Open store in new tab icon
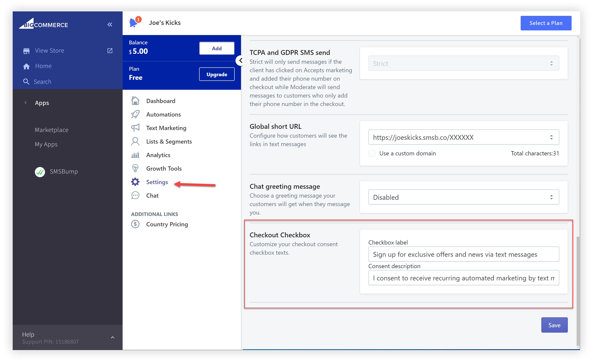The image size is (594, 364). [110, 50]
